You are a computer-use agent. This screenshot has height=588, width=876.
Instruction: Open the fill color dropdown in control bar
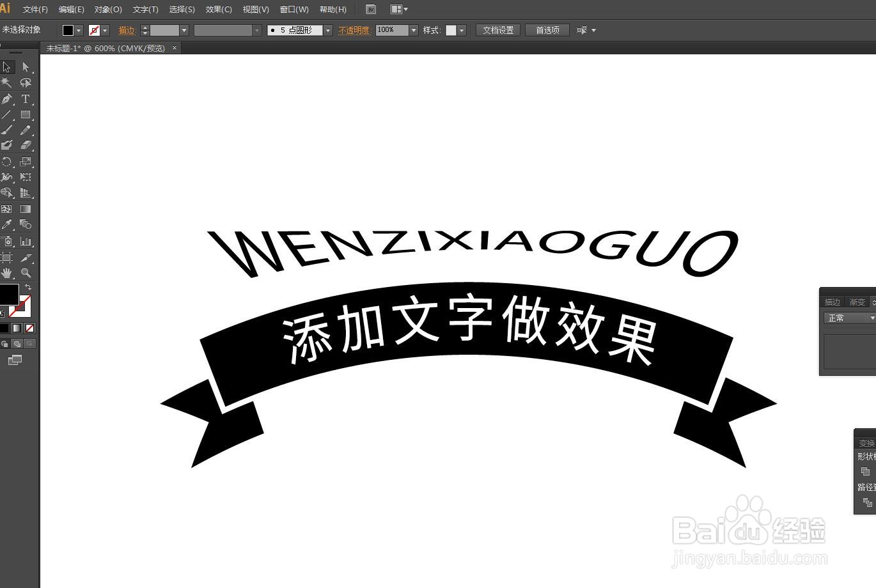pyautogui.click(x=79, y=30)
